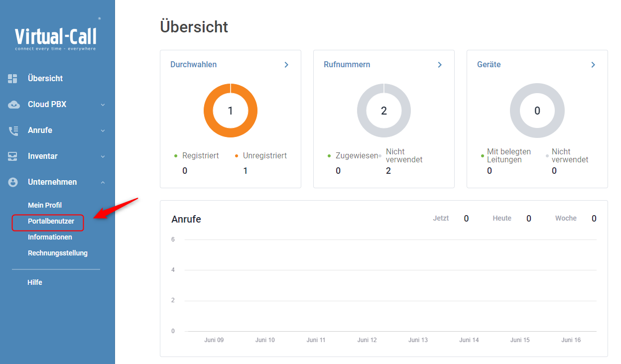621x364 pixels.
Task: Click Nicht verwendet in Rufnummern card
Action: click(404, 156)
